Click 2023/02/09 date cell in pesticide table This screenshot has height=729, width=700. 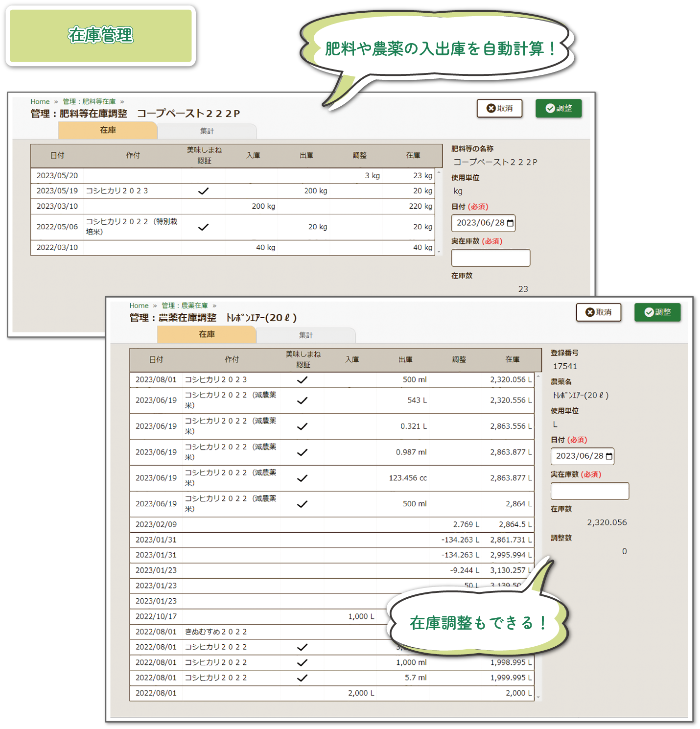coord(156,524)
